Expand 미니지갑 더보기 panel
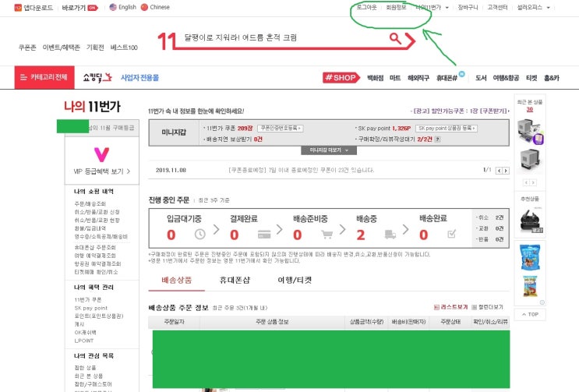 tap(329, 150)
